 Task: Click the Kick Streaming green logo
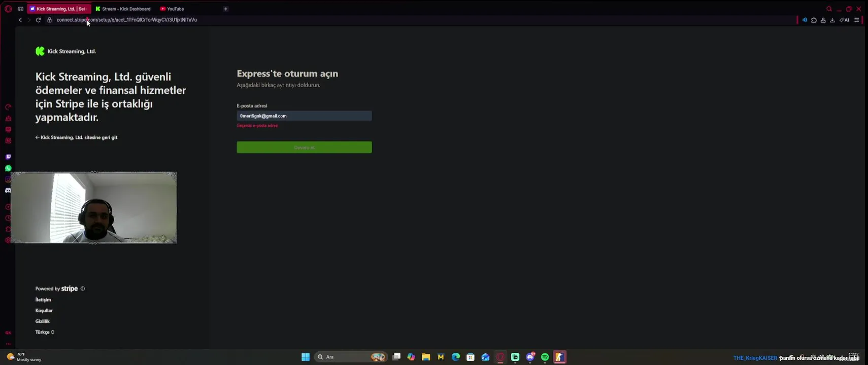(x=40, y=51)
